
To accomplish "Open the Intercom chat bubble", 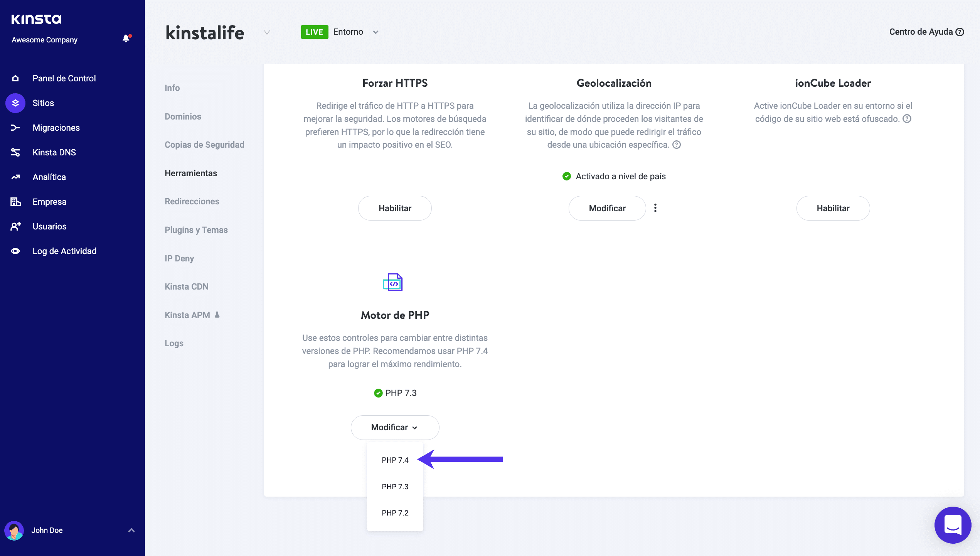I will (x=952, y=525).
